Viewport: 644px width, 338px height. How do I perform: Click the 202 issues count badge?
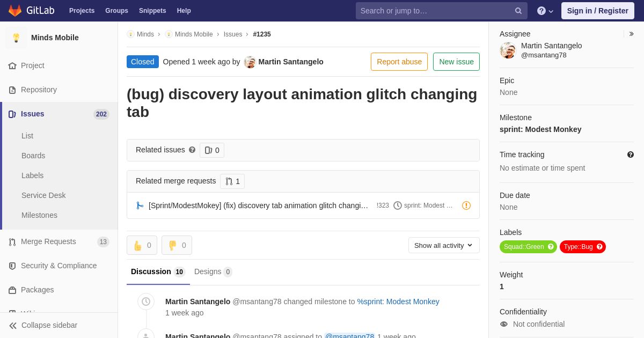101,114
